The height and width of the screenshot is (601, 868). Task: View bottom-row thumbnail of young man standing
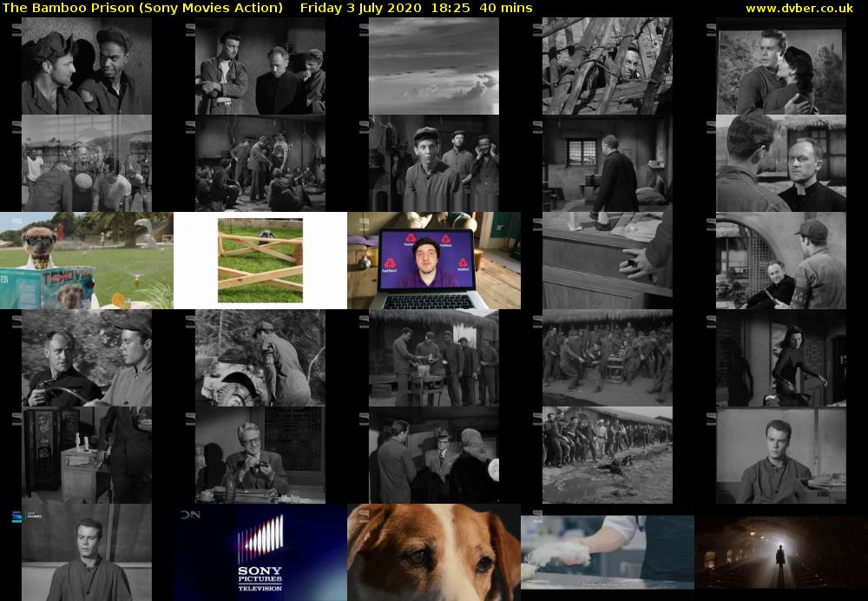[x=86, y=552]
